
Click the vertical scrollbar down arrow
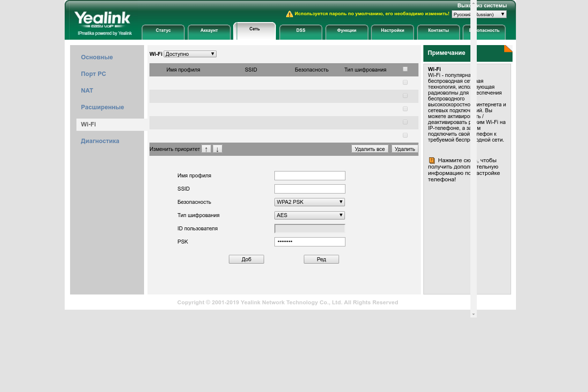click(473, 314)
